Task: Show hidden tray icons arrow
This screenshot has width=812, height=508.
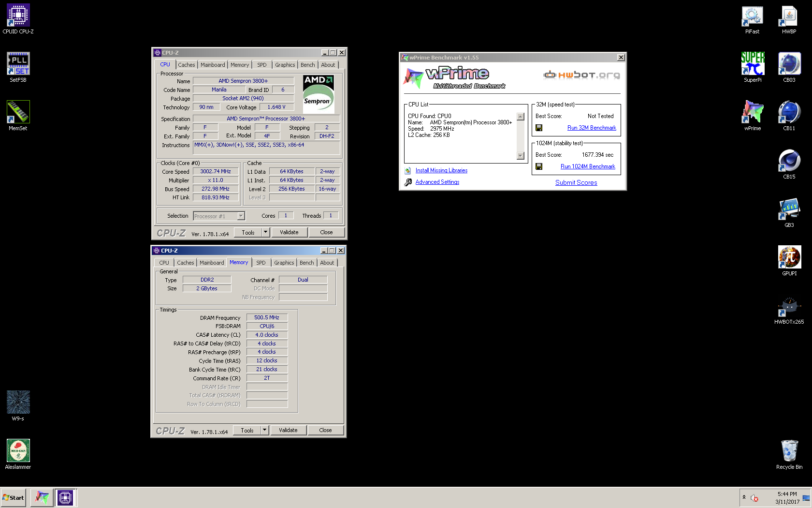Action: [x=744, y=497]
